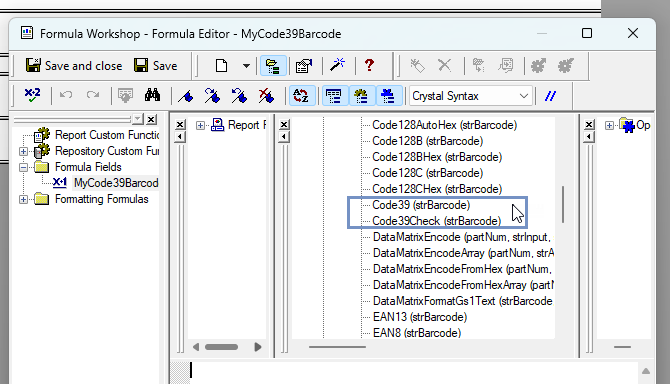Expand the Operators tree node
670x384 pixels.
pos(609,125)
